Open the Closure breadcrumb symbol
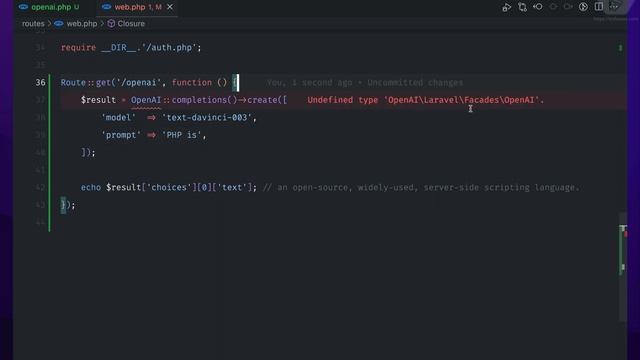 [131, 24]
